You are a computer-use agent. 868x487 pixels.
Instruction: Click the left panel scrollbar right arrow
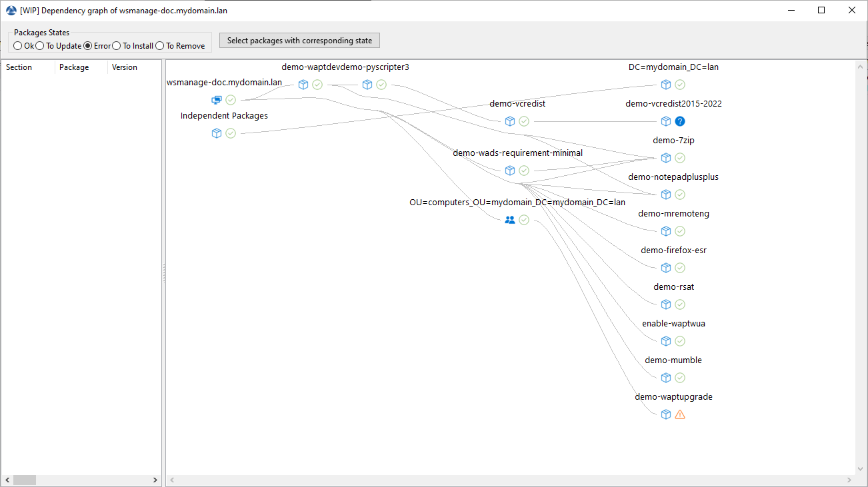(x=155, y=480)
